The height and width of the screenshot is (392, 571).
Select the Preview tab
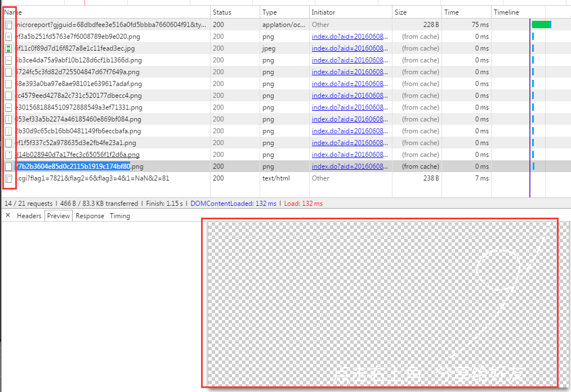click(x=59, y=216)
